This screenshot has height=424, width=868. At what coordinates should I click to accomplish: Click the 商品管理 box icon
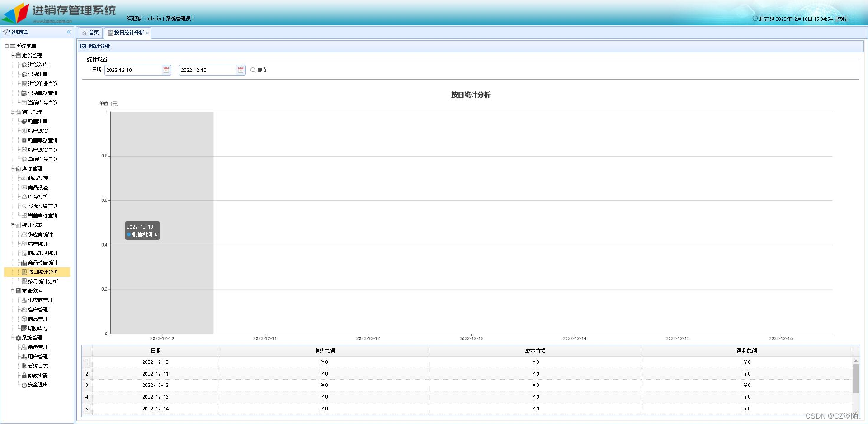click(x=24, y=319)
